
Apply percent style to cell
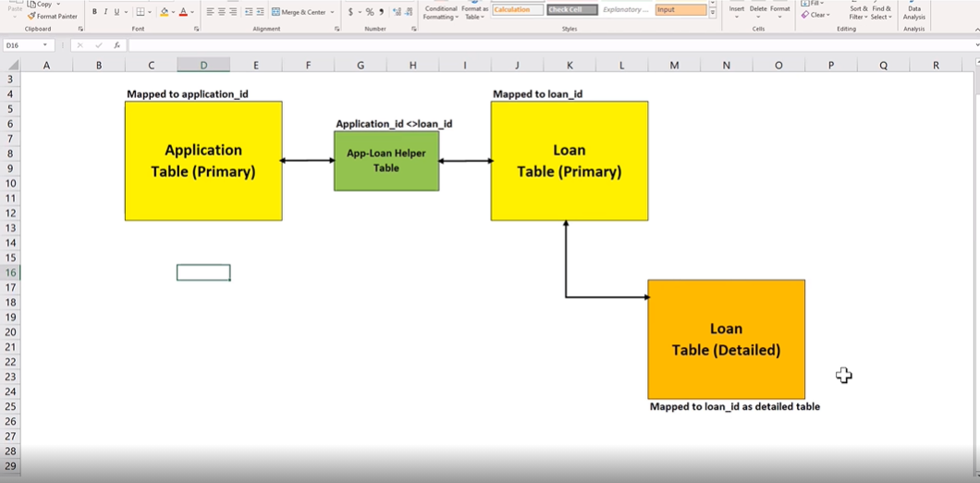(369, 12)
